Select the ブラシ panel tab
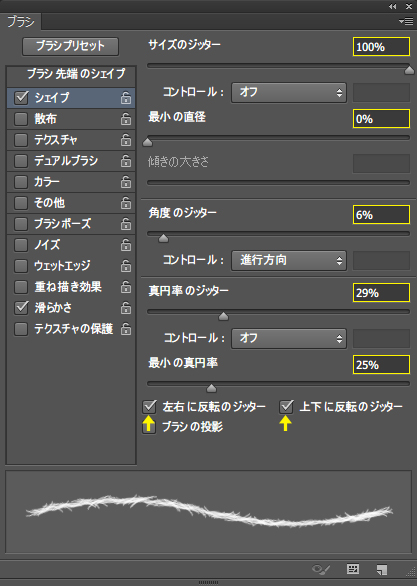This screenshot has height=586, width=417. (21, 22)
